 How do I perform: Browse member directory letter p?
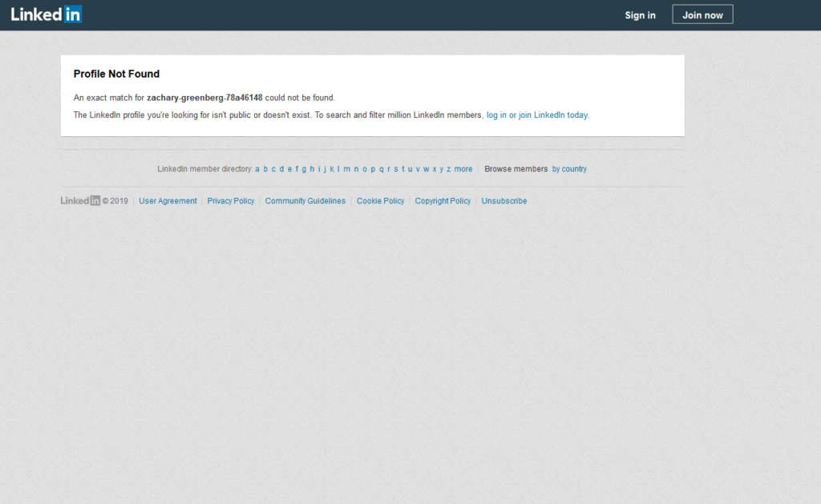[373, 169]
